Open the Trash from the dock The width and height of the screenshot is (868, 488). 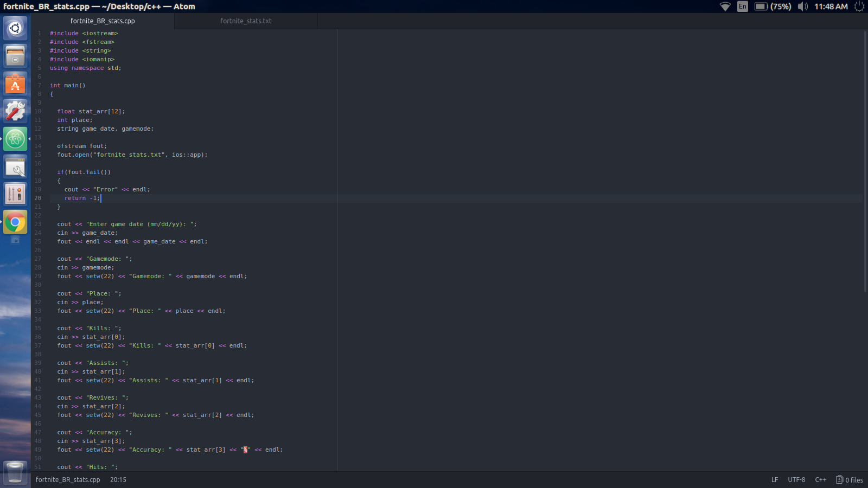tap(15, 472)
